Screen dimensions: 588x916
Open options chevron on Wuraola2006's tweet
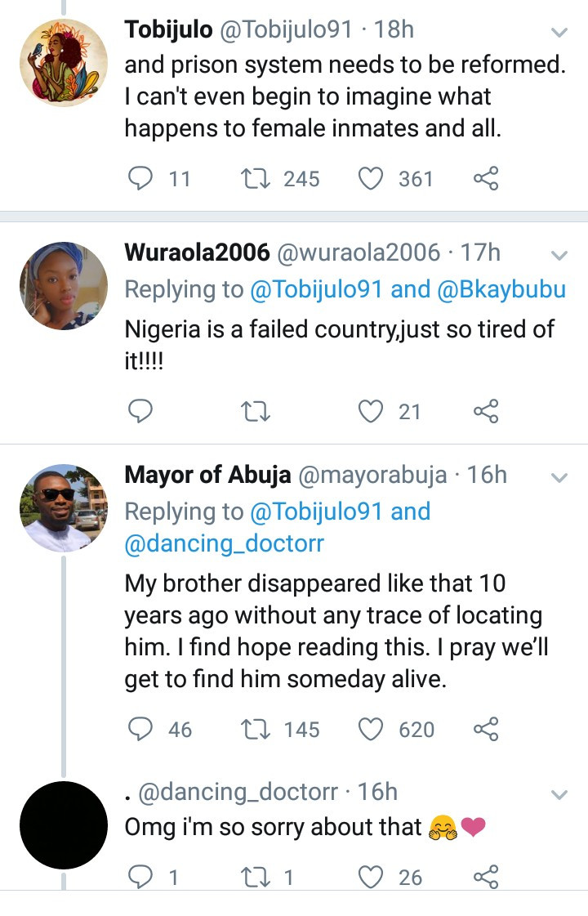559,255
